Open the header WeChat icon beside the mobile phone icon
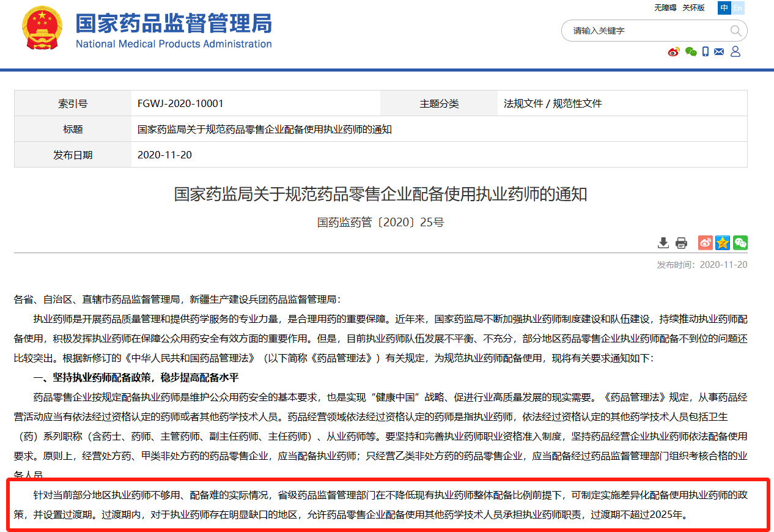Image resolution: width=774 pixels, height=532 pixels. click(x=691, y=52)
